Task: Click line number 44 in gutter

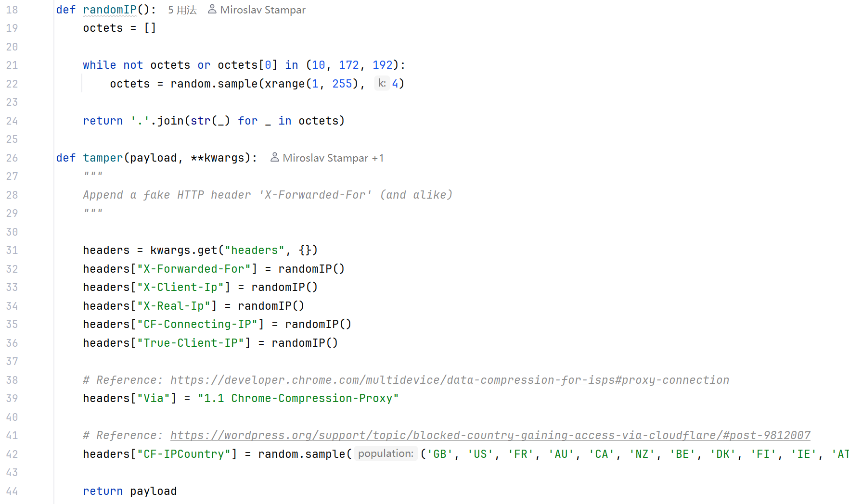Action: (x=12, y=491)
